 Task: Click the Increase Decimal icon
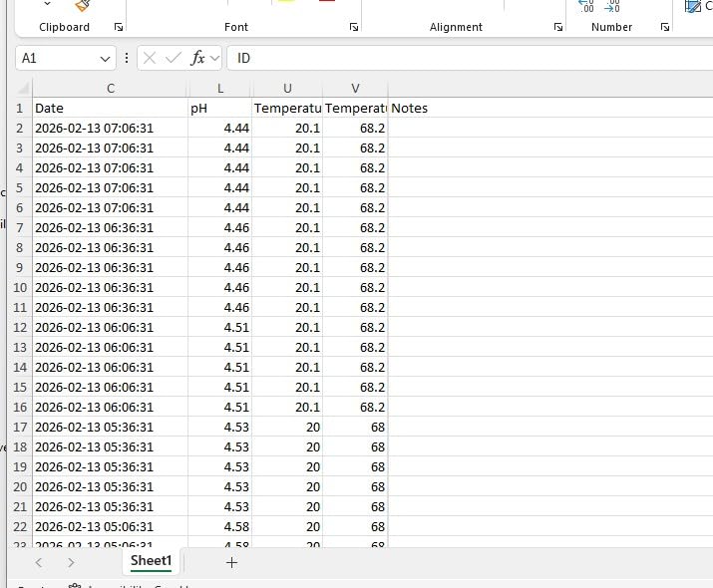[585, 6]
